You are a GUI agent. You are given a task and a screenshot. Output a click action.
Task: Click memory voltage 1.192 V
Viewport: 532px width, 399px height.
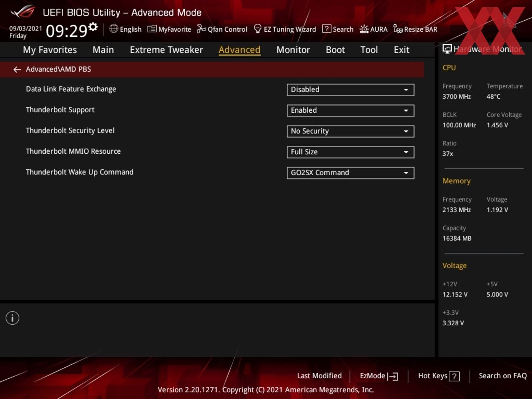point(497,210)
